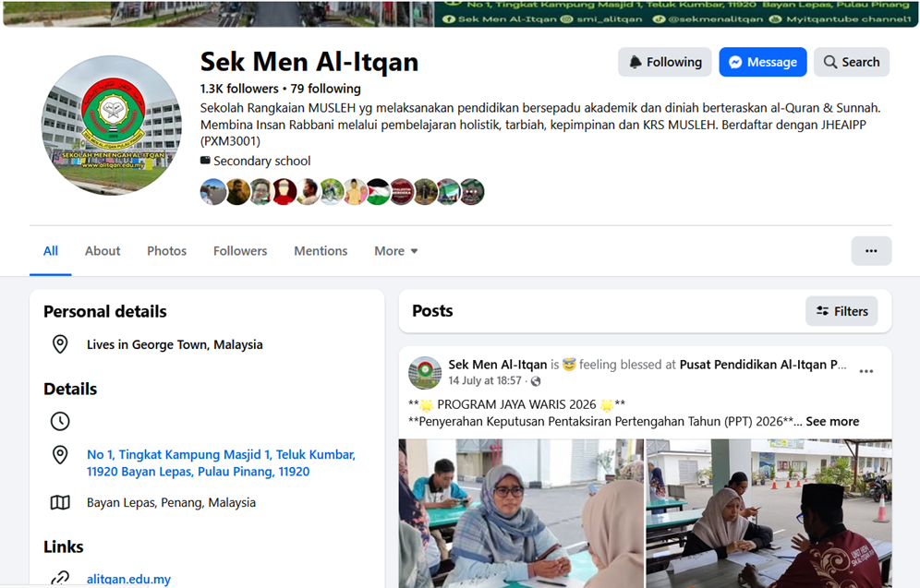Click the school address link No 1, Tingkat Kampung Masjid
The height and width of the screenshot is (588, 920).
(x=221, y=463)
